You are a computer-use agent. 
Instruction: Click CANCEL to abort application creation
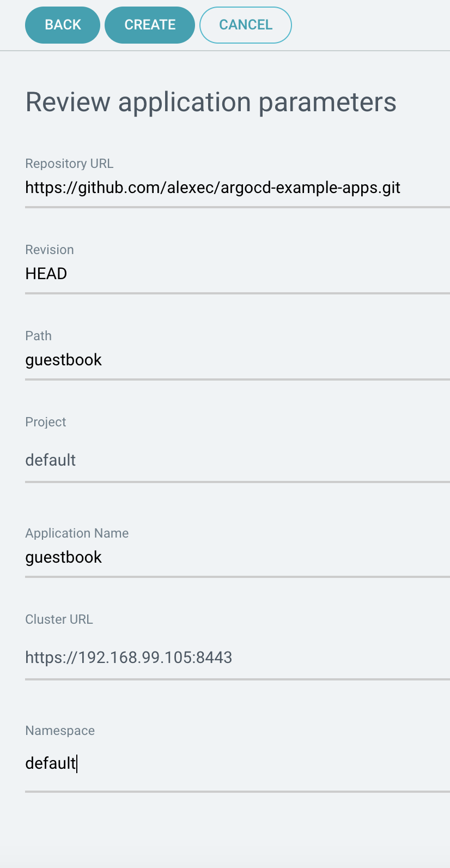[x=245, y=25]
